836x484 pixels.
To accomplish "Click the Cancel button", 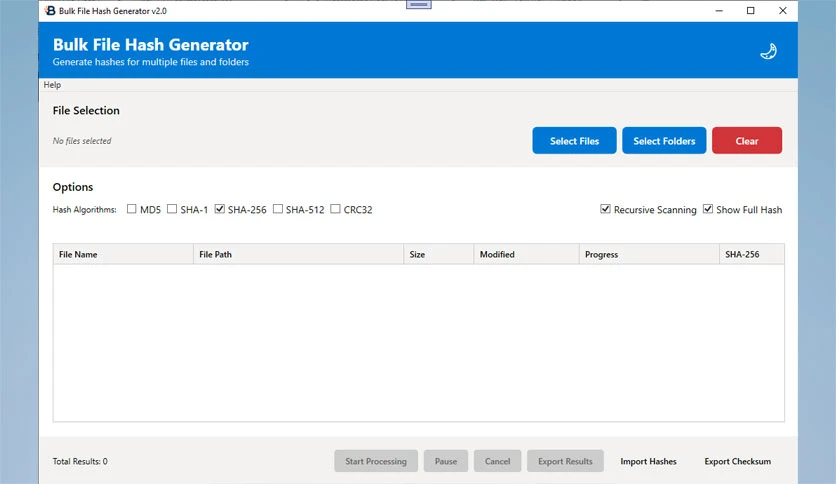I will [x=497, y=461].
